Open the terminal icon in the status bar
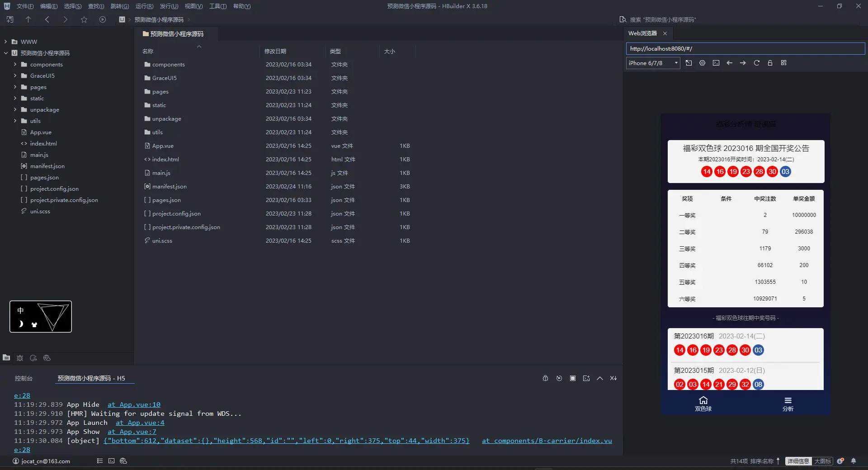 click(x=111, y=461)
